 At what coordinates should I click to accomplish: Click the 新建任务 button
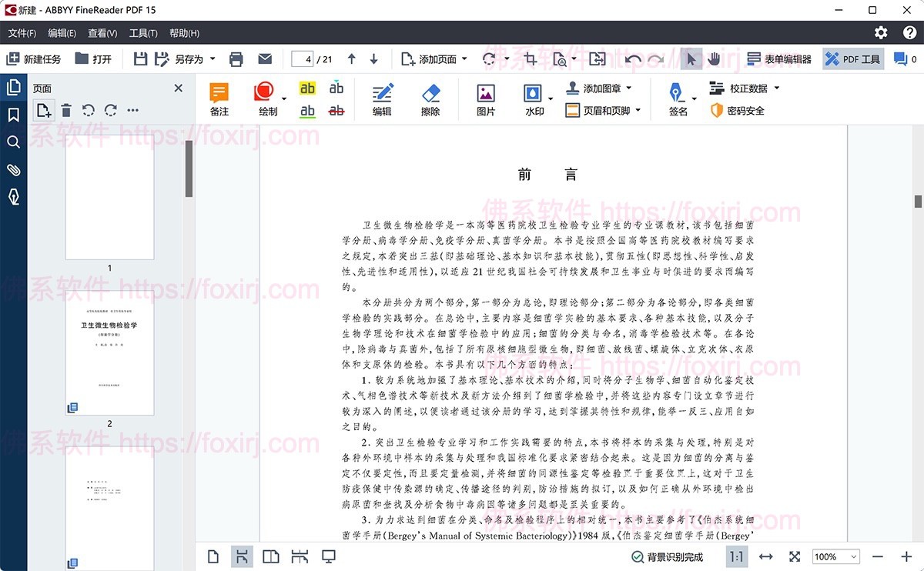pyautogui.click(x=34, y=59)
